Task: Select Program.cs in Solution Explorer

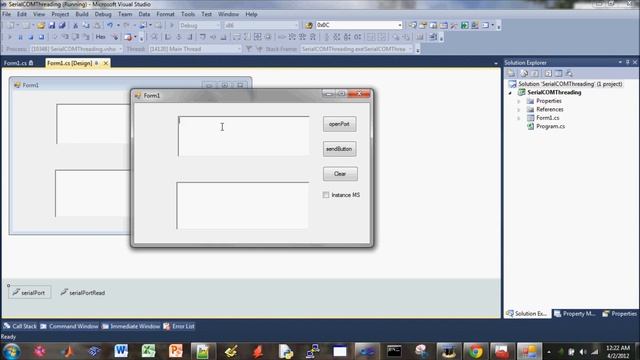Action: click(x=550, y=127)
